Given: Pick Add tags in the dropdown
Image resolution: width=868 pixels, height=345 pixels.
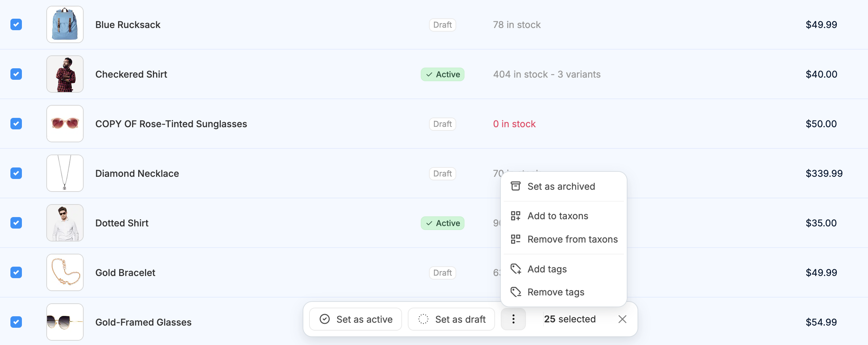Looking at the screenshot, I should (547, 269).
